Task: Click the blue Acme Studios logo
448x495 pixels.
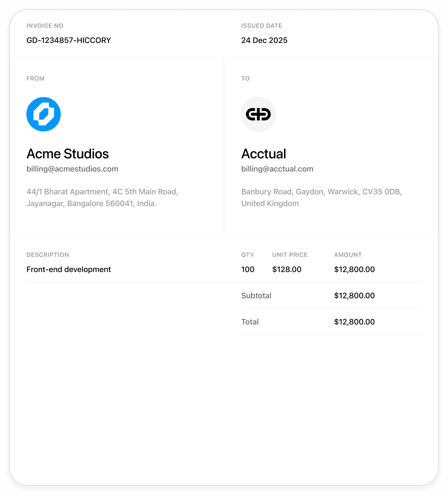Action: click(43, 114)
